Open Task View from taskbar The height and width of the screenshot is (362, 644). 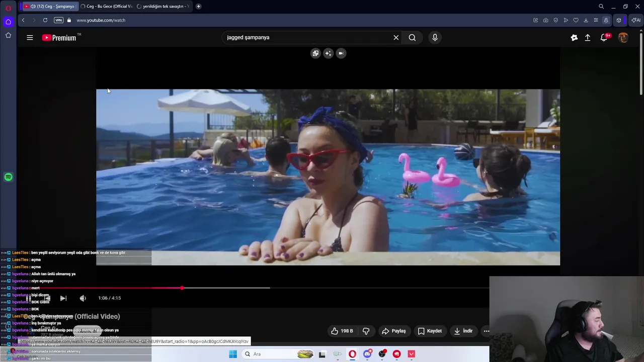[322, 354]
